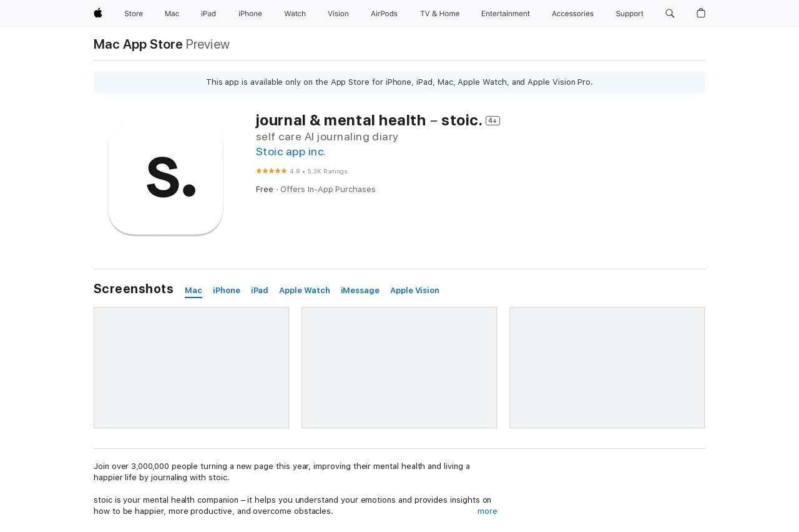Open the shopping bag icon

pyautogui.click(x=701, y=13)
